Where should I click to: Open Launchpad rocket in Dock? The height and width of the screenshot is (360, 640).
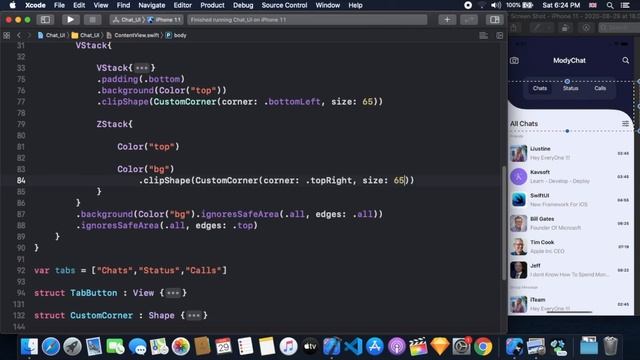point(72,347)
